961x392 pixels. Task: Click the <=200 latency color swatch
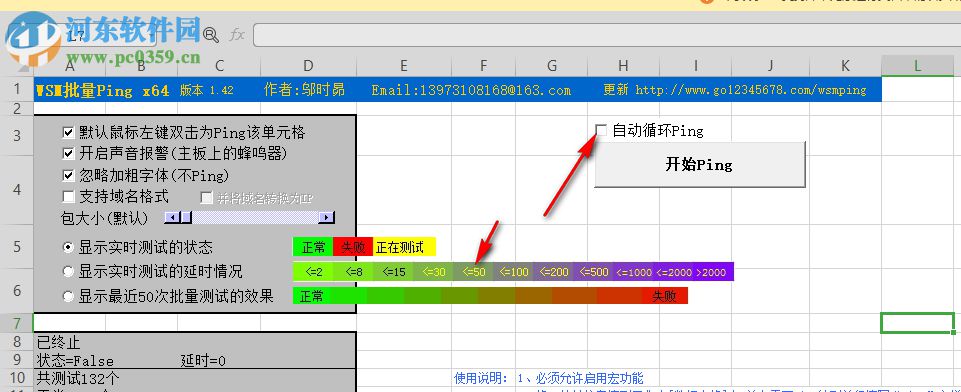pyautogui.click(x=553, y=271)
